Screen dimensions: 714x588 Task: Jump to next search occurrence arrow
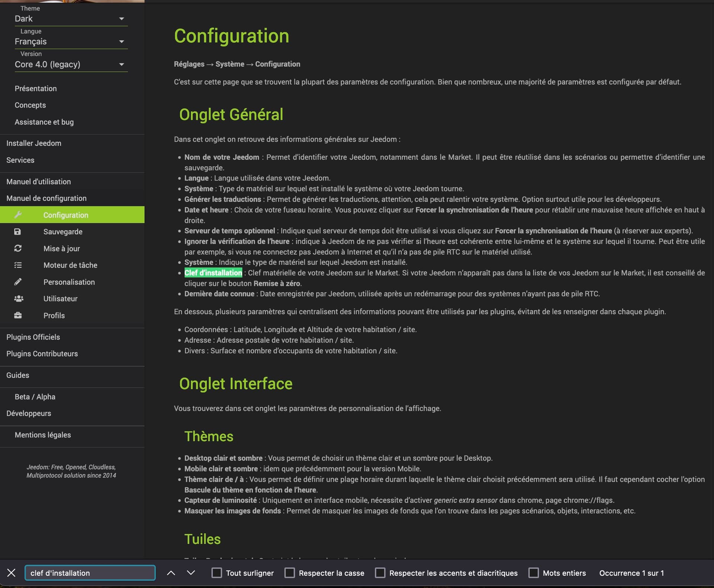[191, 573]
